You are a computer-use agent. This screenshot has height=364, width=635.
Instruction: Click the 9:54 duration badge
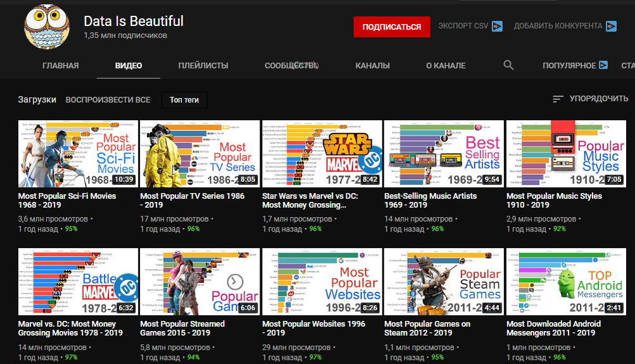click(x=492, y=179)
